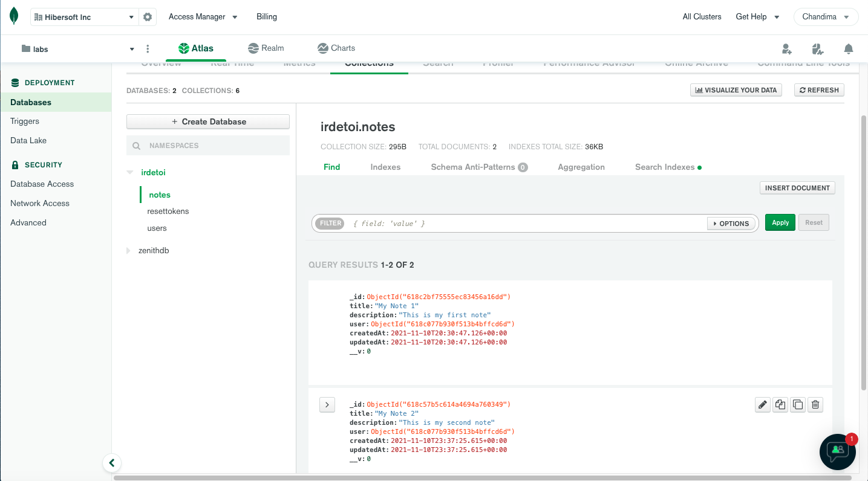
Task: Open the project settings gear
Action: pyautogui.click(x=148, y=17)
